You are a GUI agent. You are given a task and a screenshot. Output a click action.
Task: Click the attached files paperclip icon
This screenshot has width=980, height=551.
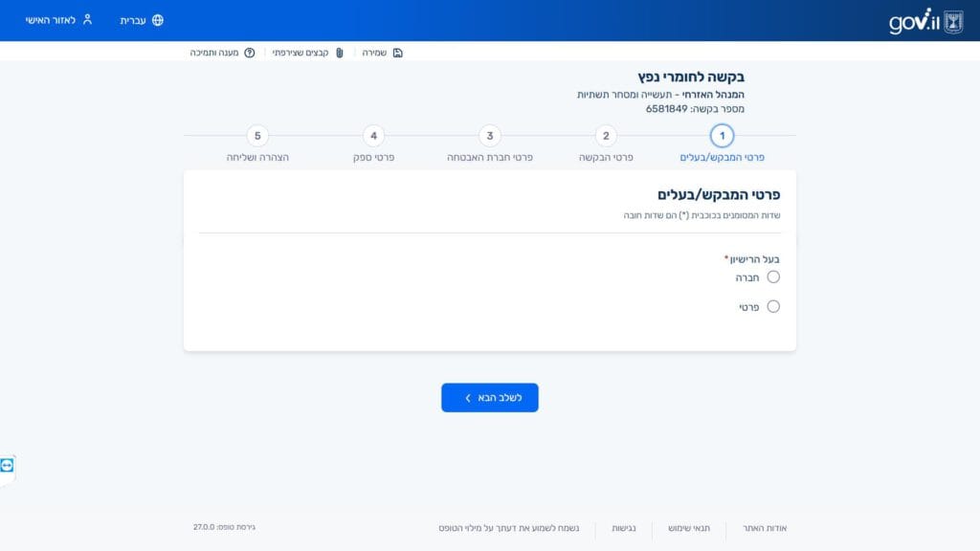tap(340, 54)
